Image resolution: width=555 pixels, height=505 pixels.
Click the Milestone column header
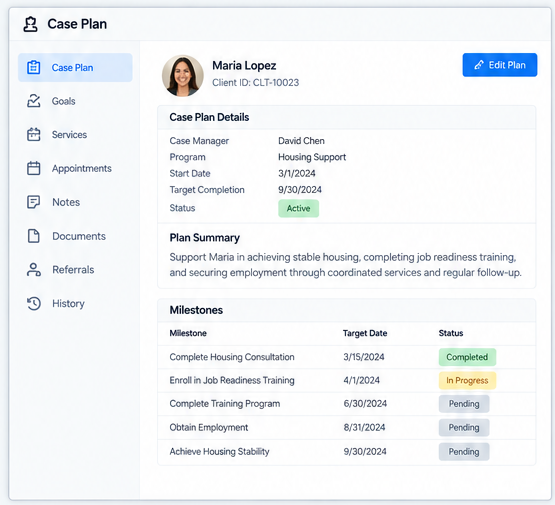(188, 333)
